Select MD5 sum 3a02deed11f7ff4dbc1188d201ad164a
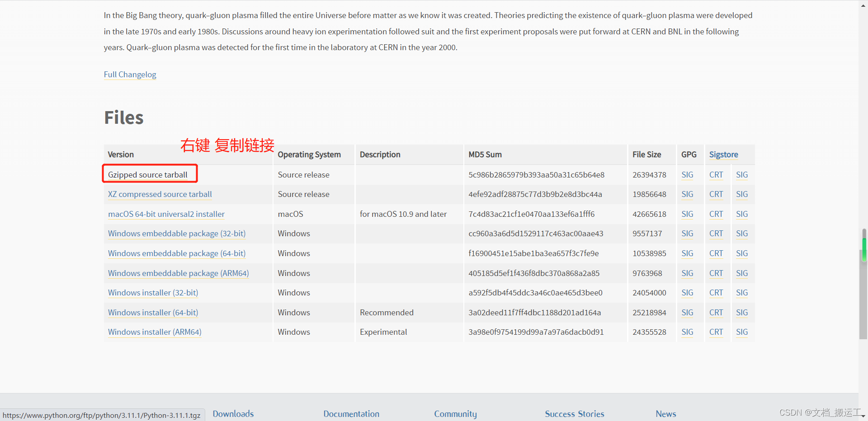Screen dimensions: 868x421 pyautogui.click(x=534, y=313)
